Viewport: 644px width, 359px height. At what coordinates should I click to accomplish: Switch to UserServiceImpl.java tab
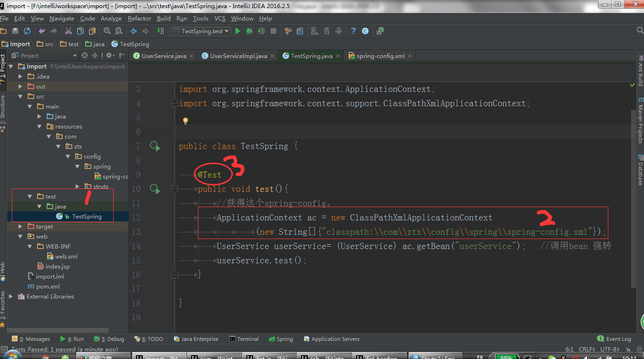pos(238,56)
